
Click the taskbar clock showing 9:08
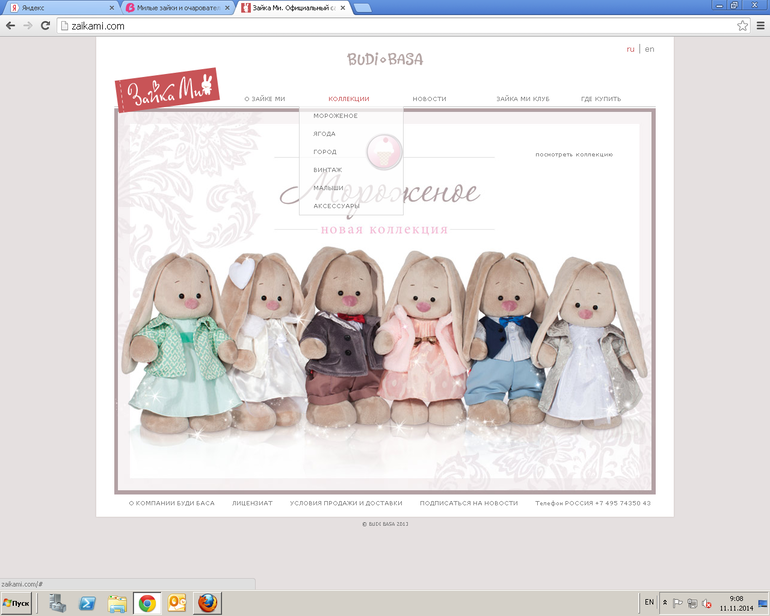(x=736, y=603)
